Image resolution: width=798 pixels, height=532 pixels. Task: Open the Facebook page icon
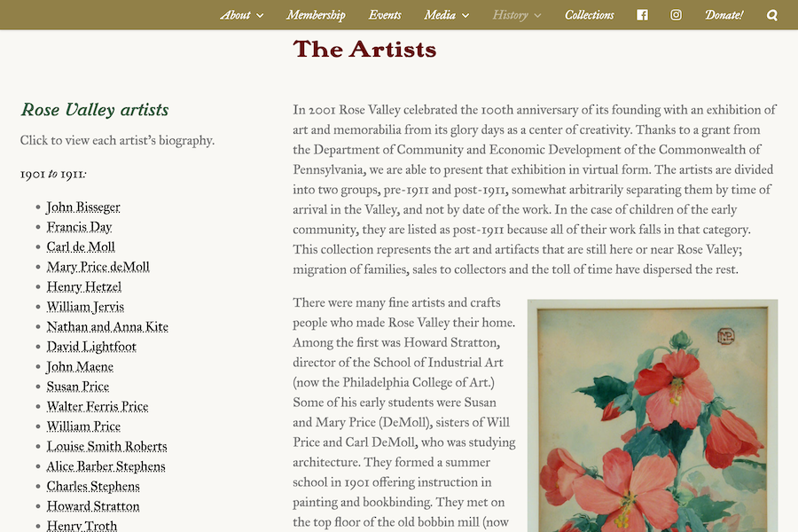tap(642, 15)
